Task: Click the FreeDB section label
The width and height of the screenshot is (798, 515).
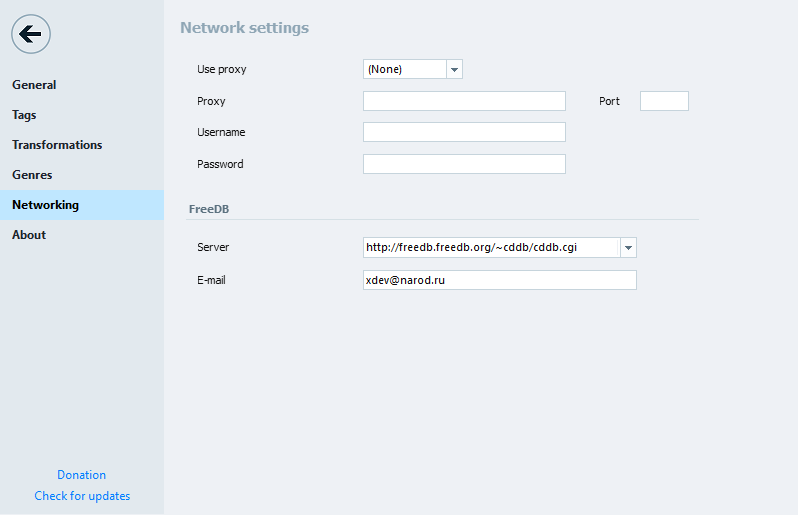Action: (209, 209)
